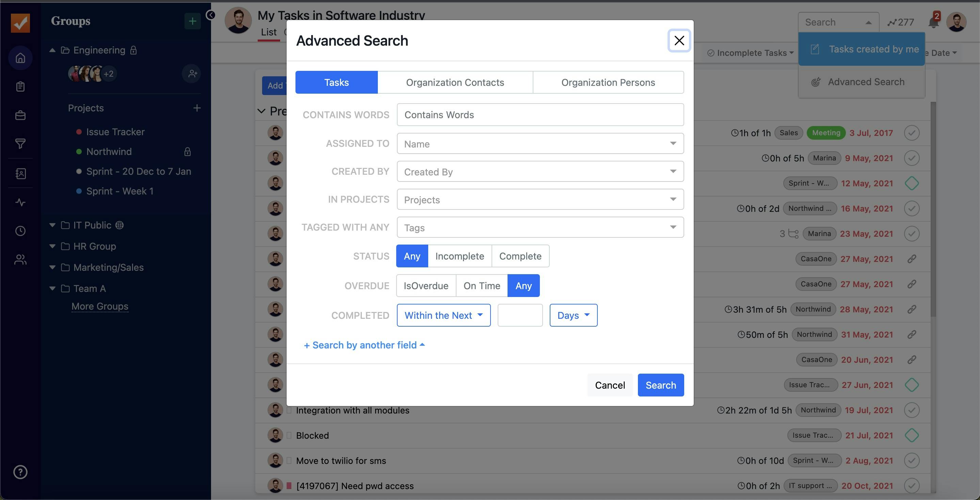Click the task list vertical scrollbar
The image size is (980, 500).
coord(933,209)
